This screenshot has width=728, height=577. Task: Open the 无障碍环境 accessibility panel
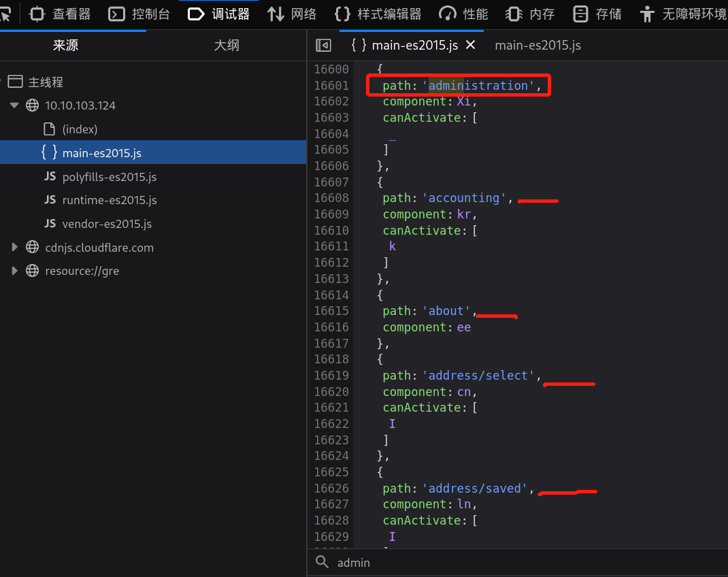point(684,14)
